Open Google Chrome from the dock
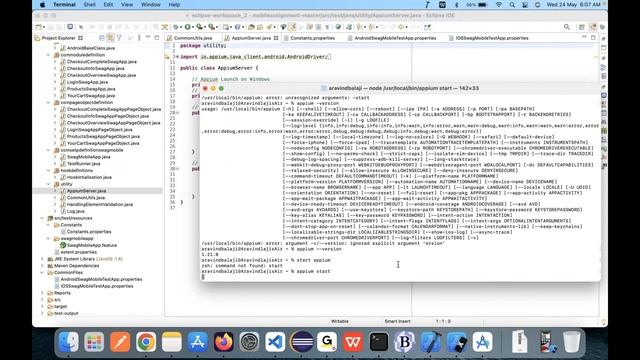 (x=146, y=342)
